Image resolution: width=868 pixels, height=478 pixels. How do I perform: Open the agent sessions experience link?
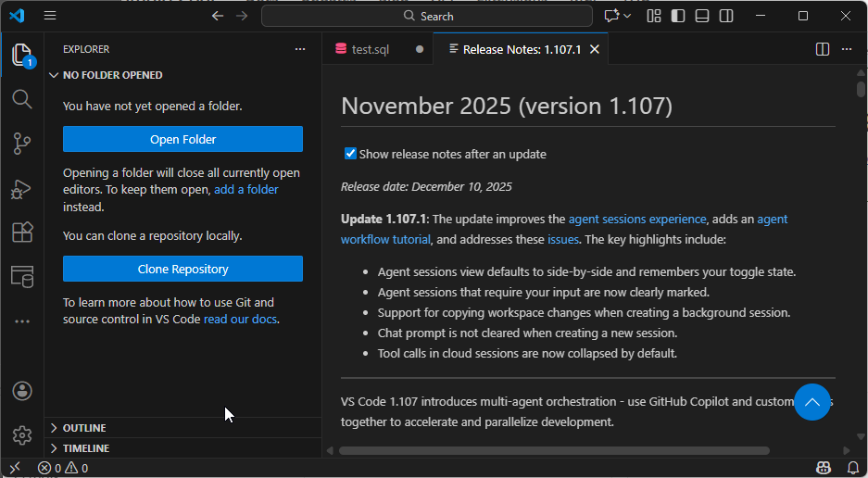[637, 219]
